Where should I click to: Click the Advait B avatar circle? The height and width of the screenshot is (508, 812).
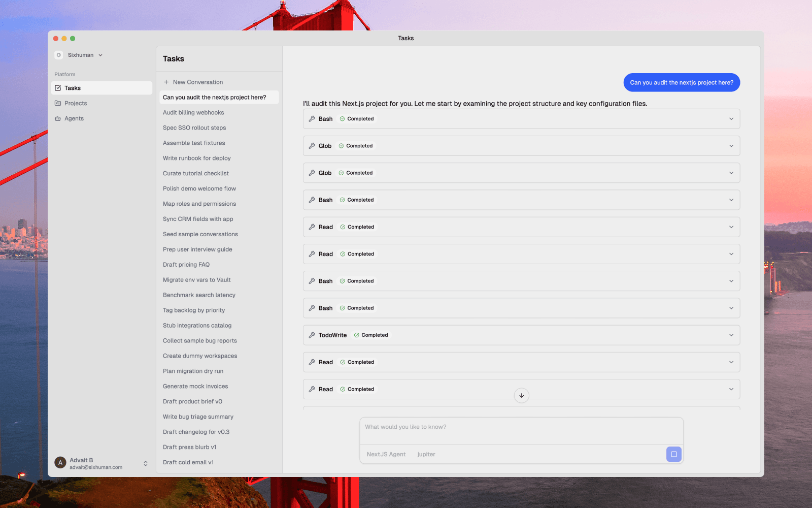point(60,463)
